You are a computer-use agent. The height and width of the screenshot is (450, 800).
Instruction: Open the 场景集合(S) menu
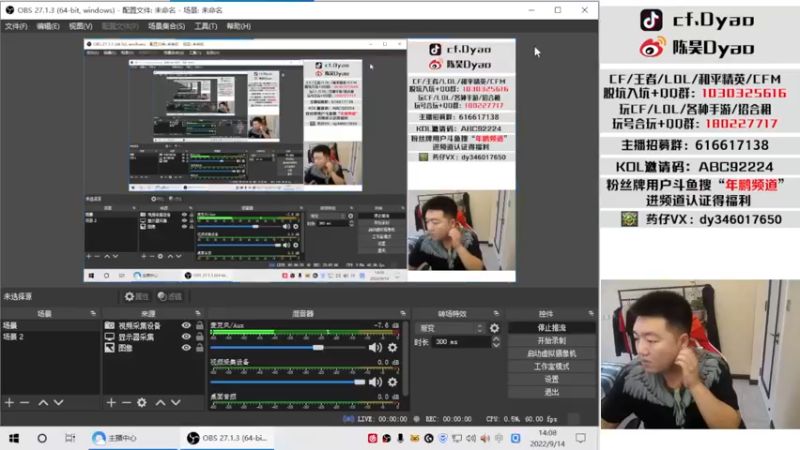(166, 26)
